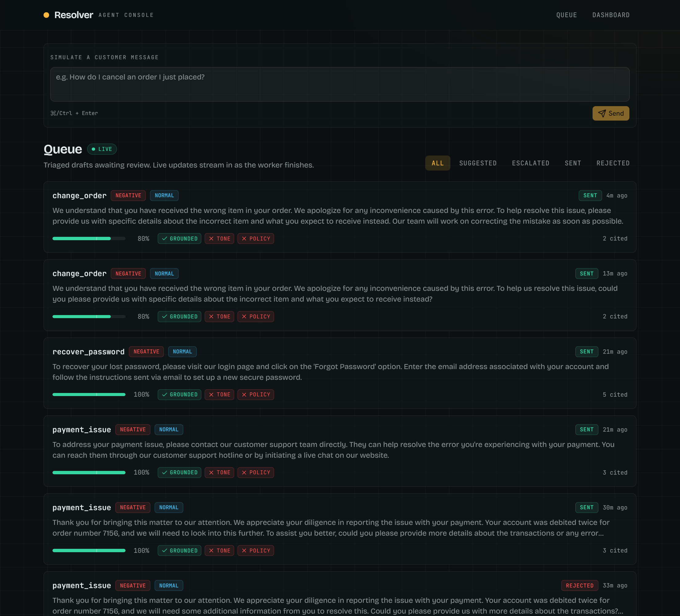Screen dimensions: 680x616
Task: Switch to the SUGGESTED filter tab
Action: point(478,163)
